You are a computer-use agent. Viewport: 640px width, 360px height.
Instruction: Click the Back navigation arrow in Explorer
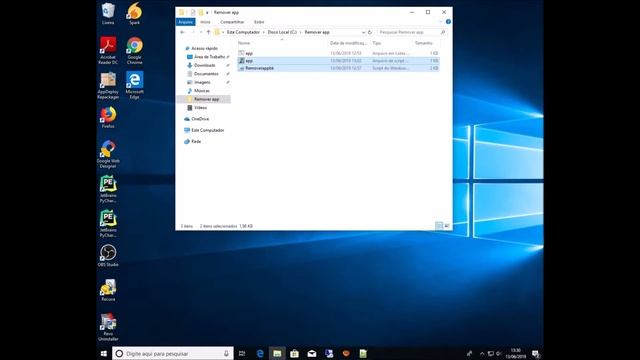(x=182, y=32)
